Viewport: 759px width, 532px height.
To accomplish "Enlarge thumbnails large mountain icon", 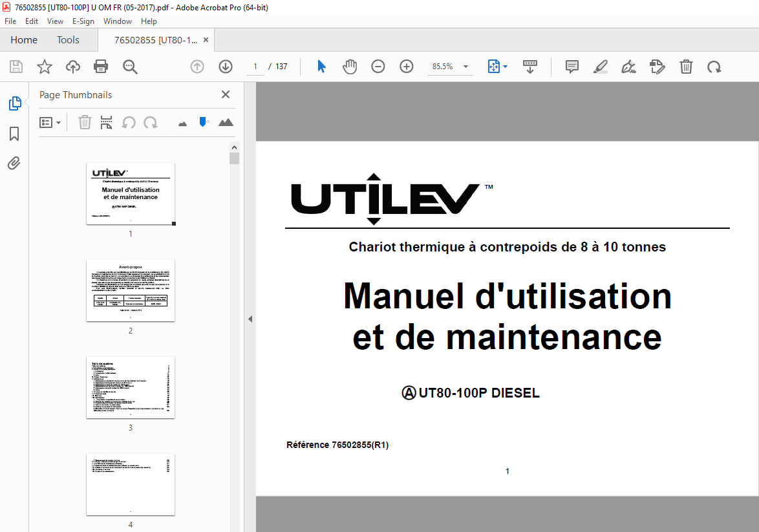I will pos(226,122).
